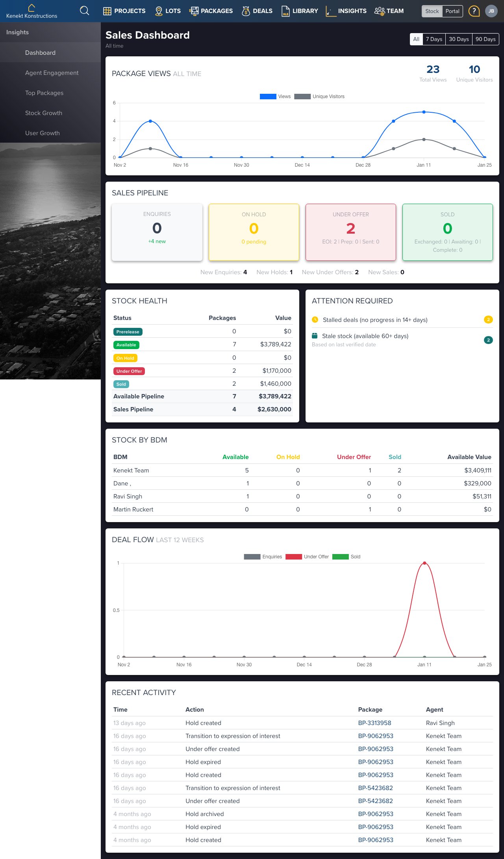Open User Growth in the sidebar
This screenshot has width=504, height=859.
pyautogui.click(x=50, y=133)
